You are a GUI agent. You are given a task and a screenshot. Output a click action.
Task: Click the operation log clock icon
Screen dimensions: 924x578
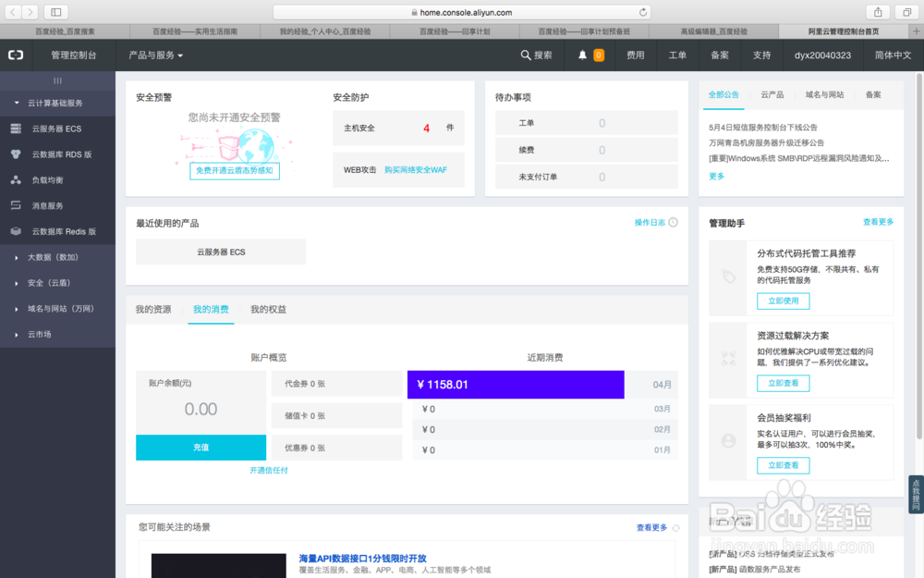(x=673, y=222)
